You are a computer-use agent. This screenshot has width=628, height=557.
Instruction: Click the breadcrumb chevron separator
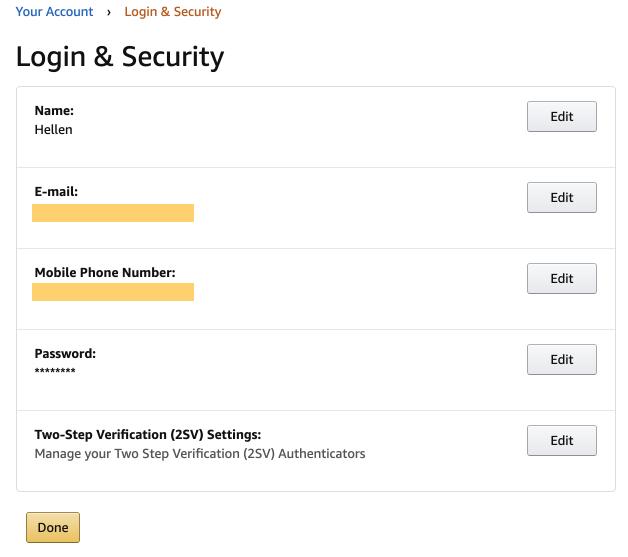[109, 12]
